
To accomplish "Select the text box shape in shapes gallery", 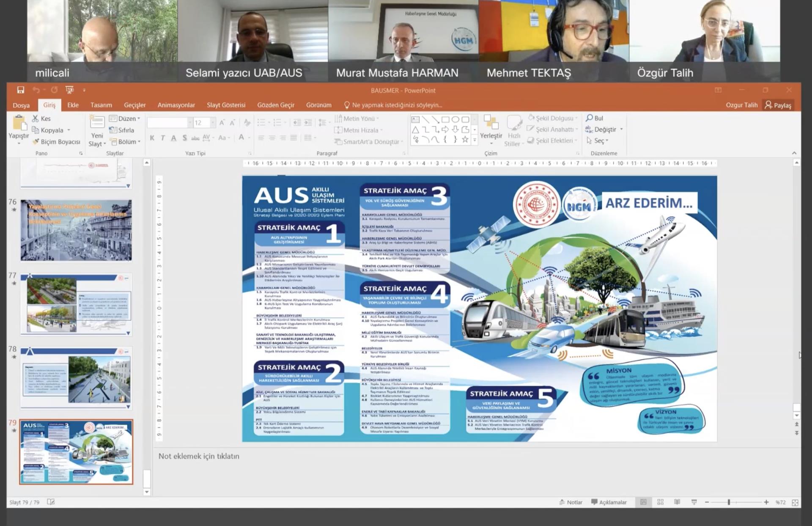I will [x=415, y=120].
